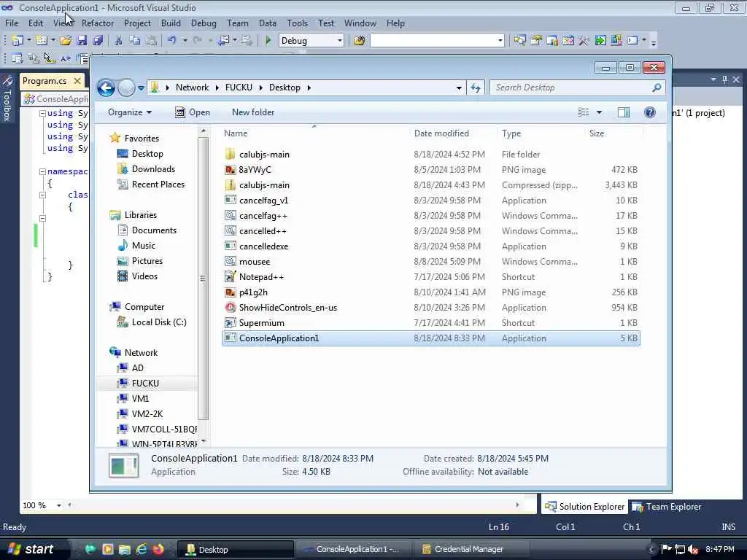Select the mousee command script file

(x=431, y=262)
